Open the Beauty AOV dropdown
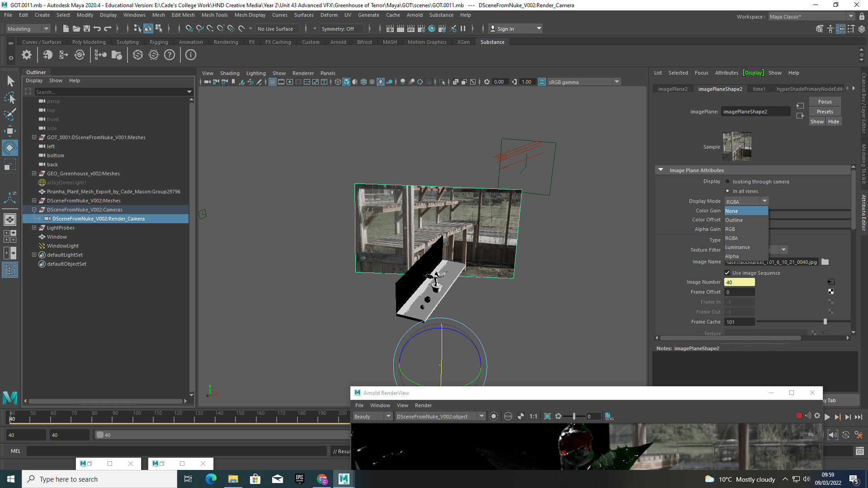Viewport: 868px width, 488px height. pyautogui.click(x=373, y=417)
